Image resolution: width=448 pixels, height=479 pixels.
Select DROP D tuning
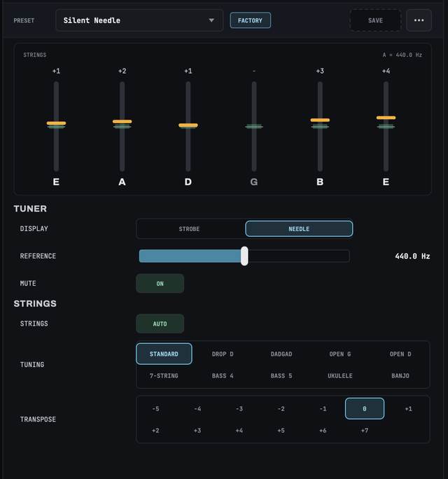[x=223, y=354]
